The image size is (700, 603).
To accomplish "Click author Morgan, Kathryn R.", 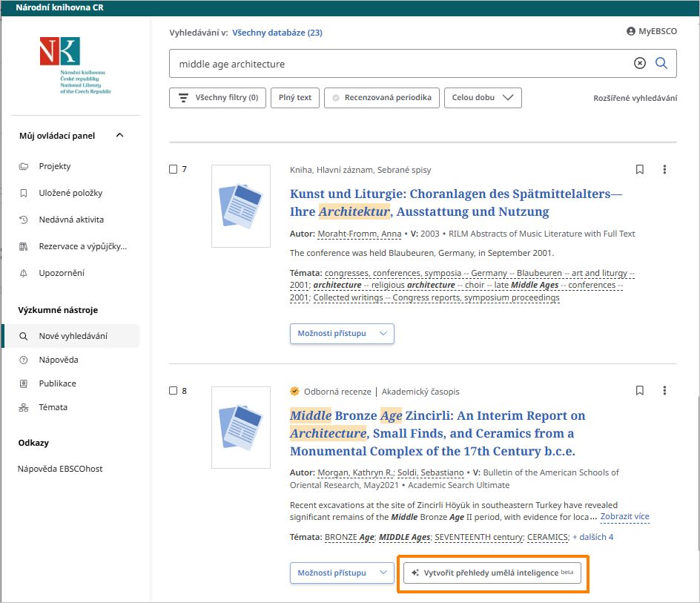I will point(356,472).
